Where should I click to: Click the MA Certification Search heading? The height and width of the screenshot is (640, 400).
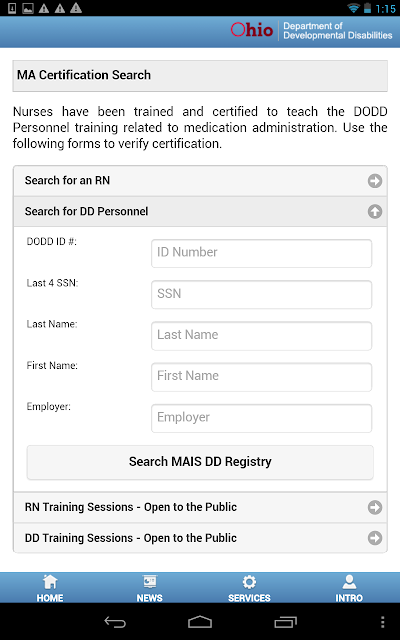point(84,75)
